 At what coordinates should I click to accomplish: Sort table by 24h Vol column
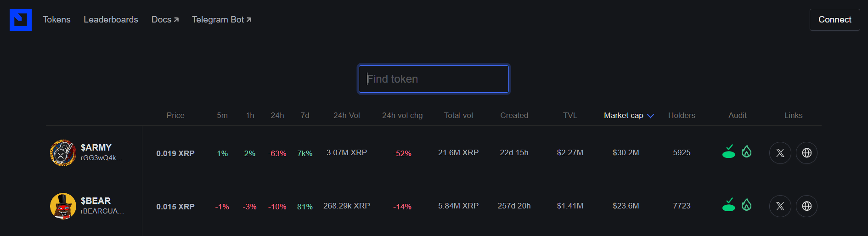pos(346,116)
